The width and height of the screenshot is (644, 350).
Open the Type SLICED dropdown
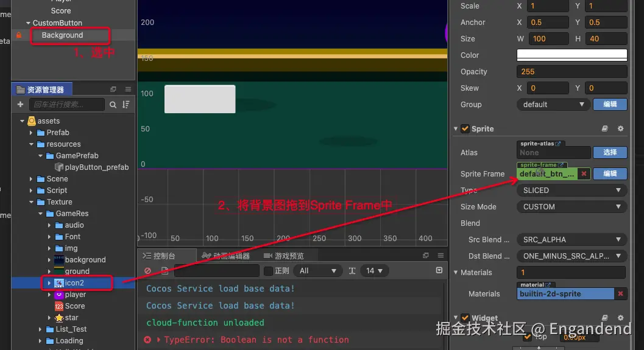coord(571,191)
